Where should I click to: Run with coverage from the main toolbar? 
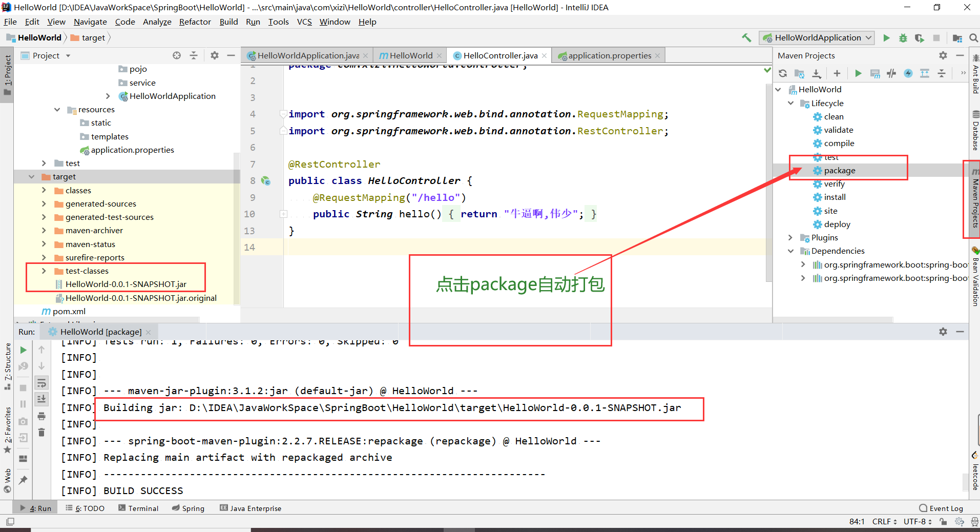[920, 38]
